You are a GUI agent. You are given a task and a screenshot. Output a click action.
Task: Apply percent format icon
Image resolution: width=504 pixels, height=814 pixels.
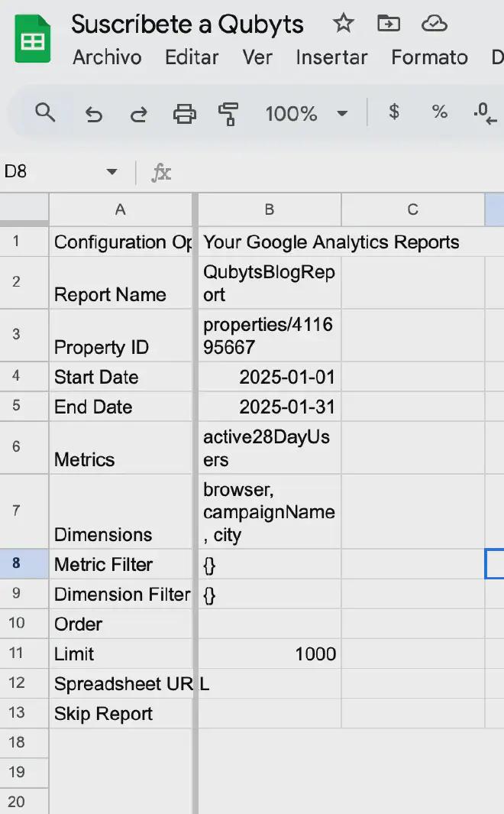[x=440, y=112]
